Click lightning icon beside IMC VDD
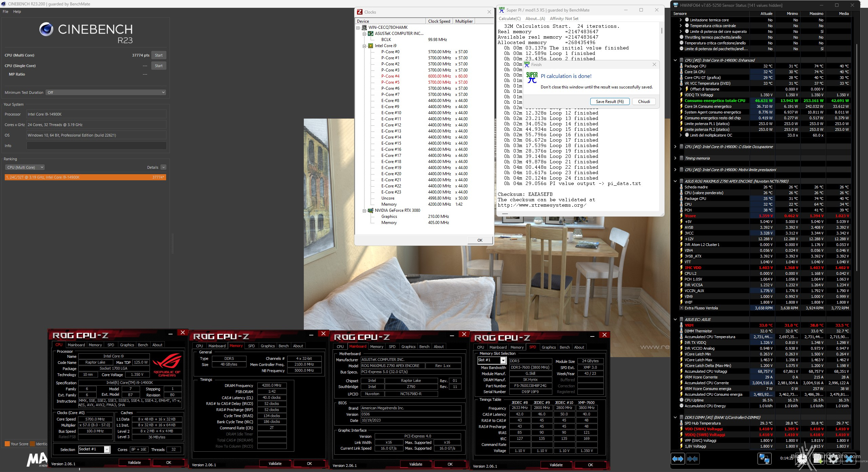Image resolution: width=868 pixels, height=472 pixels. pyautogui.click(x=681, y=268)
